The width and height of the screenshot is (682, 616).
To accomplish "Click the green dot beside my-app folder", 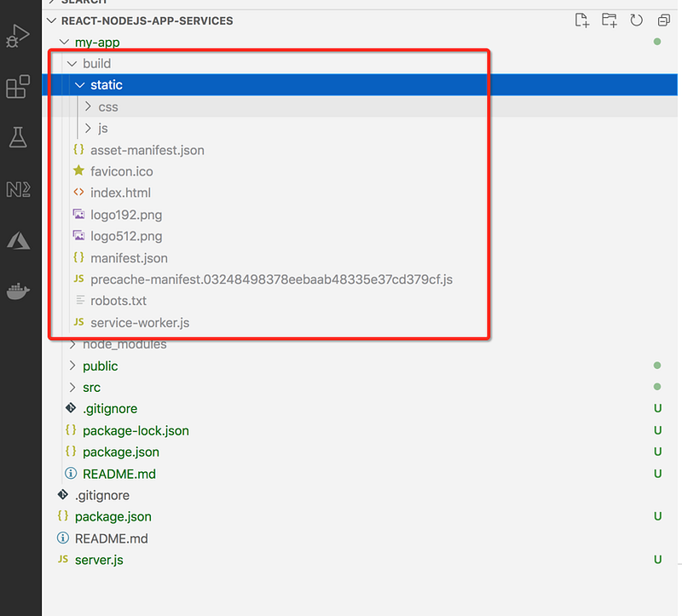I will coord(657,42).
